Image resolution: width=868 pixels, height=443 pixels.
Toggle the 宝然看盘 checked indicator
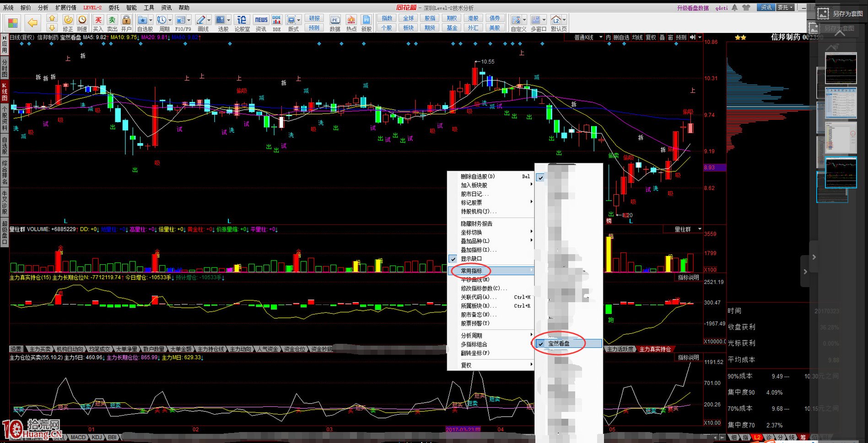559,343
